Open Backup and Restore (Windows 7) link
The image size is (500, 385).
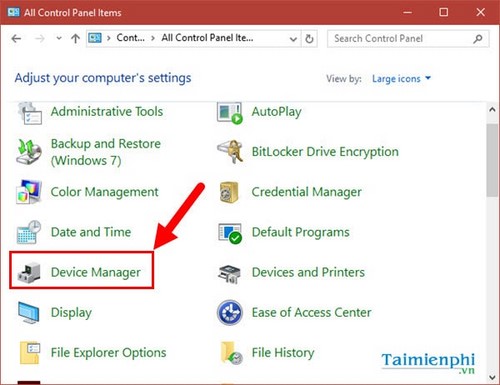point(106,152)
